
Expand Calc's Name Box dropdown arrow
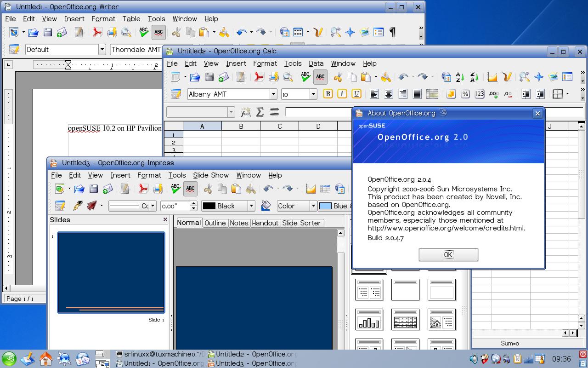coord(231,112)
